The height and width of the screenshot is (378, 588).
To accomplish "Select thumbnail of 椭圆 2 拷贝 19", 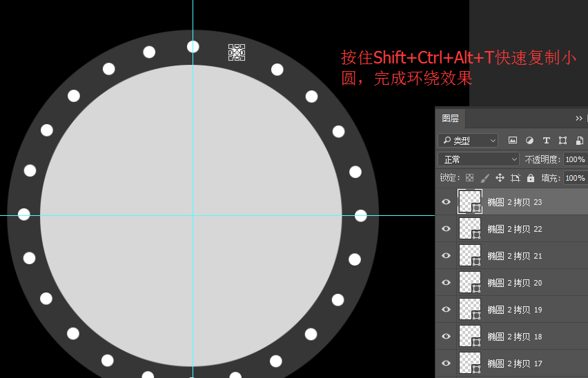I will click(x=470, y=310).
